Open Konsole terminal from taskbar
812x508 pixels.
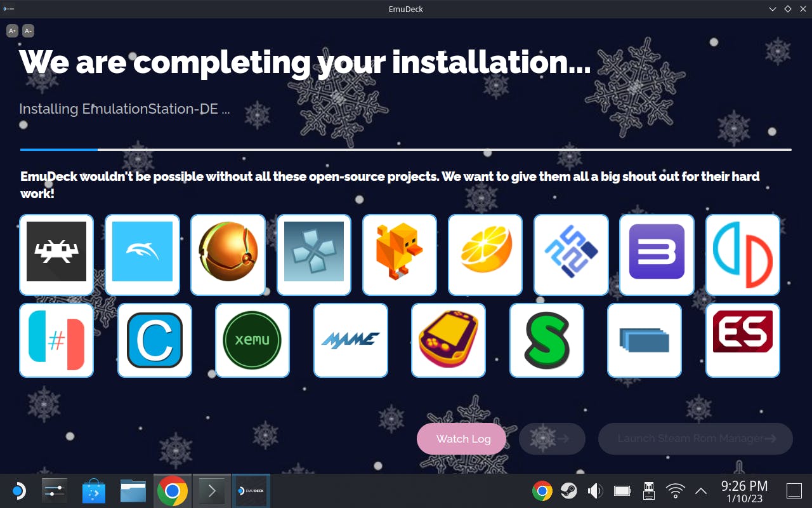(x=211, y=491)
